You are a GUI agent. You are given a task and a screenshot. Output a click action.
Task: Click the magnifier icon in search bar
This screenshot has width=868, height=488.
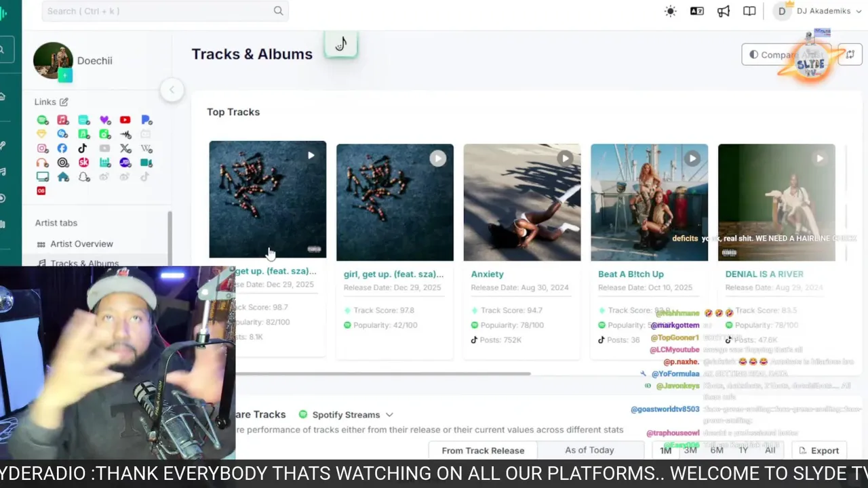278,11
